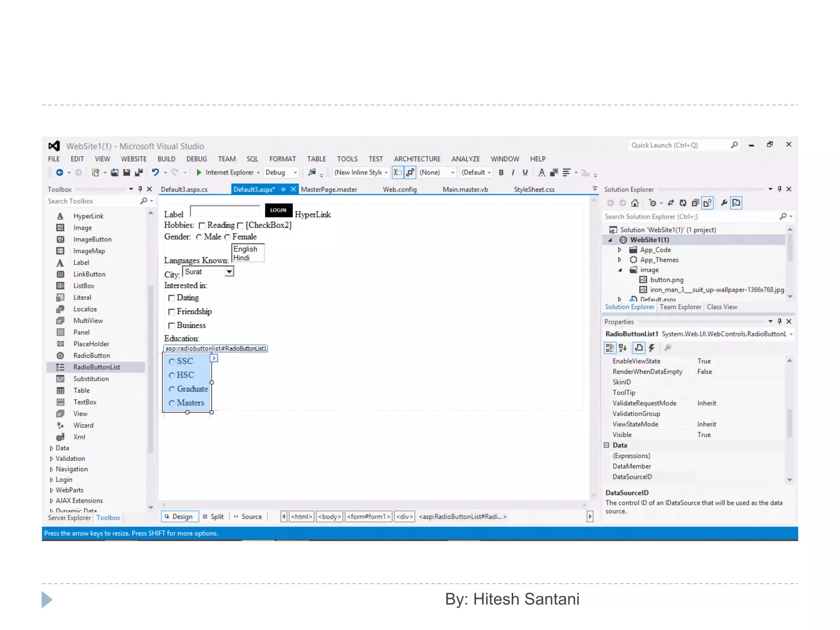Click the Home icon in Solution Explorer

coord(635,203)
